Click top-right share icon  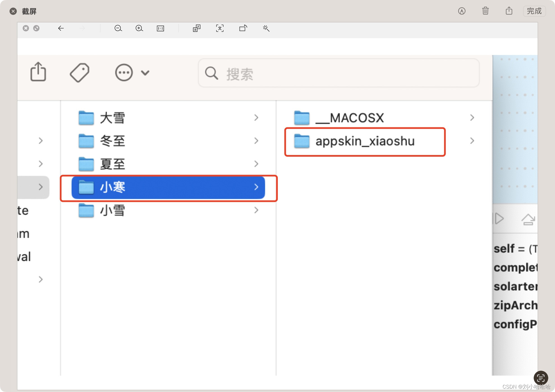tap(509, 11)
